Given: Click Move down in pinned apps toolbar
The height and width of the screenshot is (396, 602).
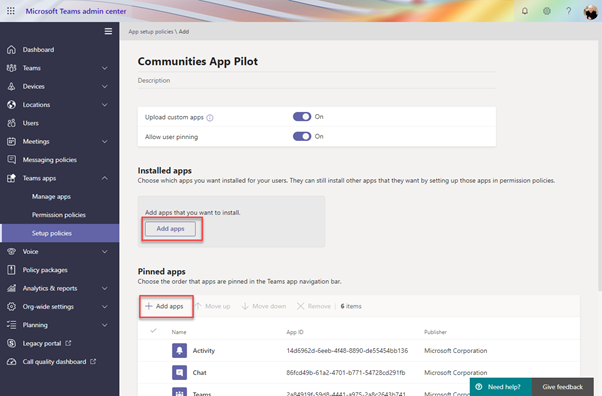Looking at the screenshot, I should pos(264,306).
